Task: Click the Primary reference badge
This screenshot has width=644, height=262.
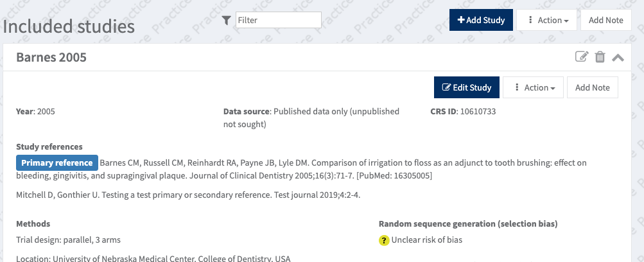Action: pyautogui.click(x=57, y=162)
